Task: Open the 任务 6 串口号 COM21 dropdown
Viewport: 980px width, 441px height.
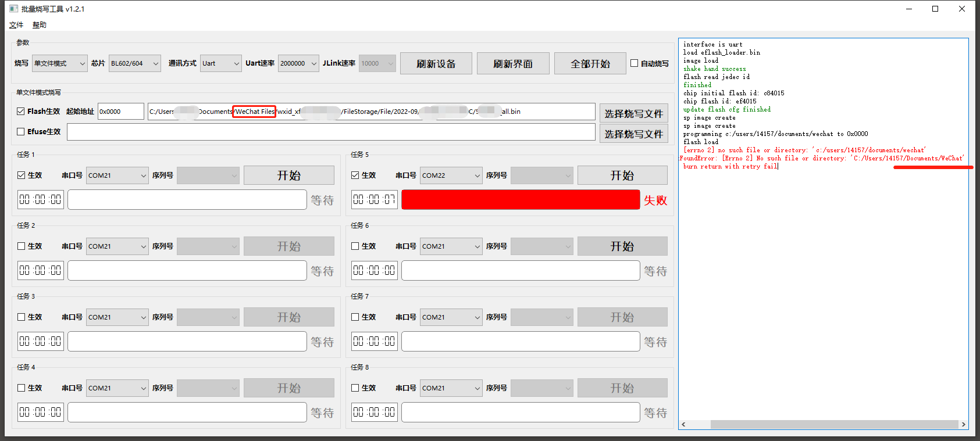Action: [451, 246]
